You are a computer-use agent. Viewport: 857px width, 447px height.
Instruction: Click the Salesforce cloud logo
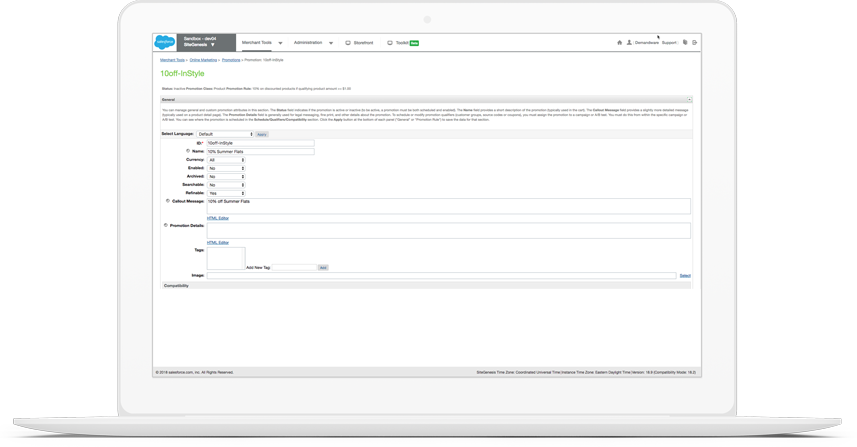click(165, 42)
